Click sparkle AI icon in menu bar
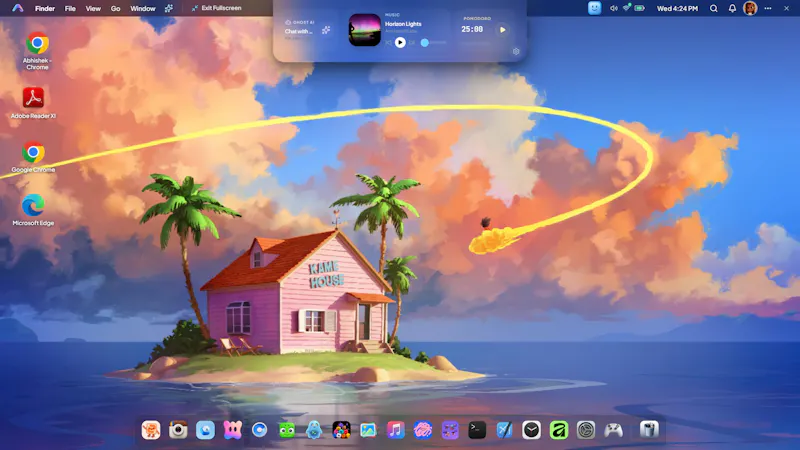This screenshot has height=450, width=800. [x=168, y=8]
